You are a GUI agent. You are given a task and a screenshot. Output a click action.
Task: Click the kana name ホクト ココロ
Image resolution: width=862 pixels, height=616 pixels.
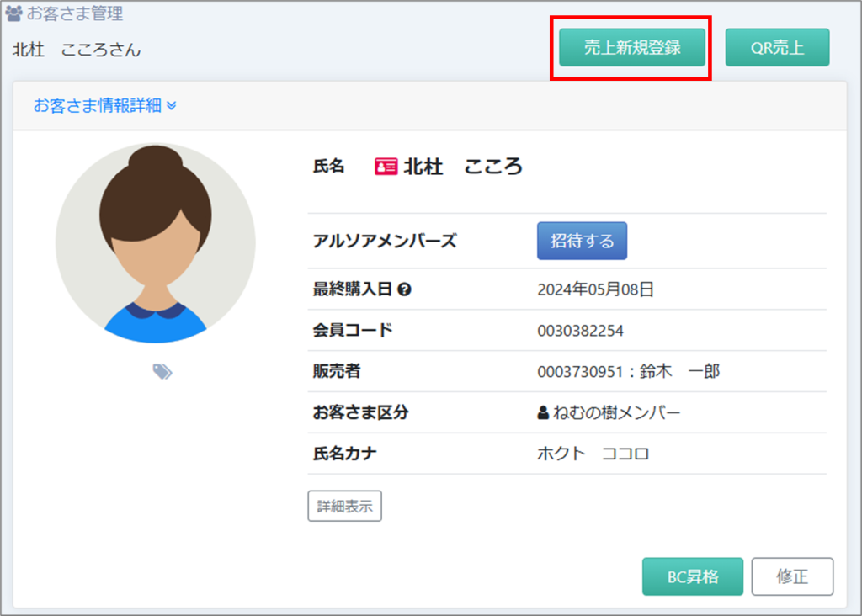coord(593,454)
